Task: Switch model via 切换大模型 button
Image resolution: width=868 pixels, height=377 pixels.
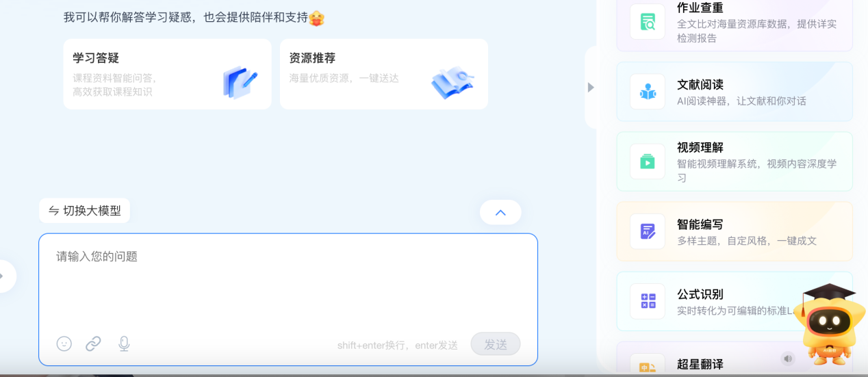Action: point(84,211)
